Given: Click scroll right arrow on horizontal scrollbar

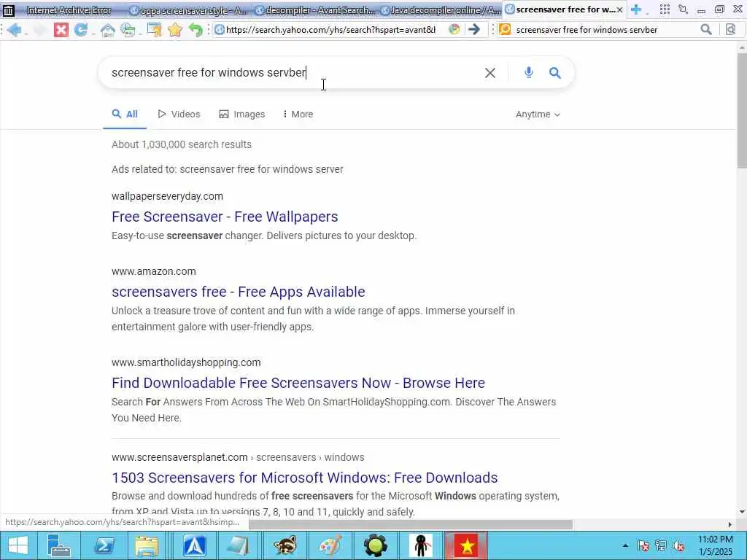Looking at the screenshot, I should (729, 525).
